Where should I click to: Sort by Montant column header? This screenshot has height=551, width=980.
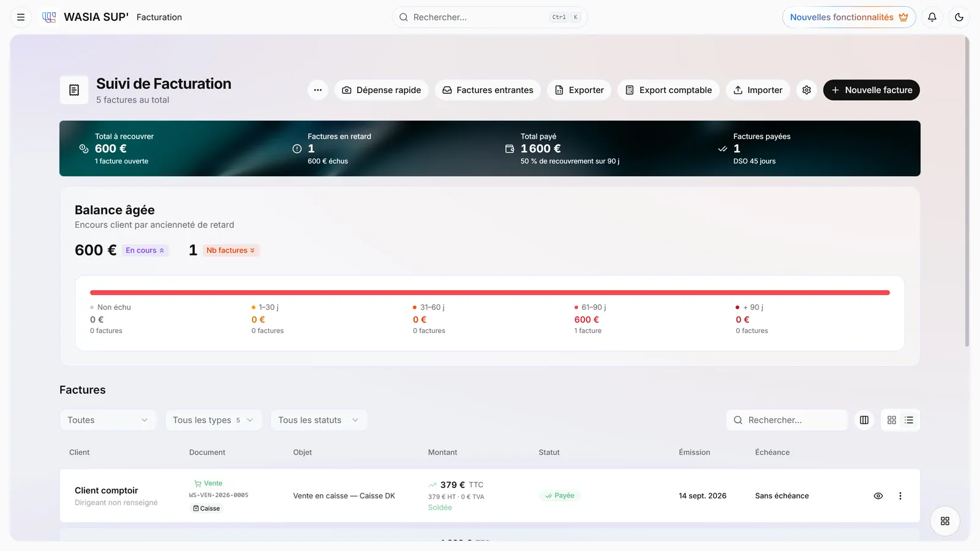pos(442,452)
